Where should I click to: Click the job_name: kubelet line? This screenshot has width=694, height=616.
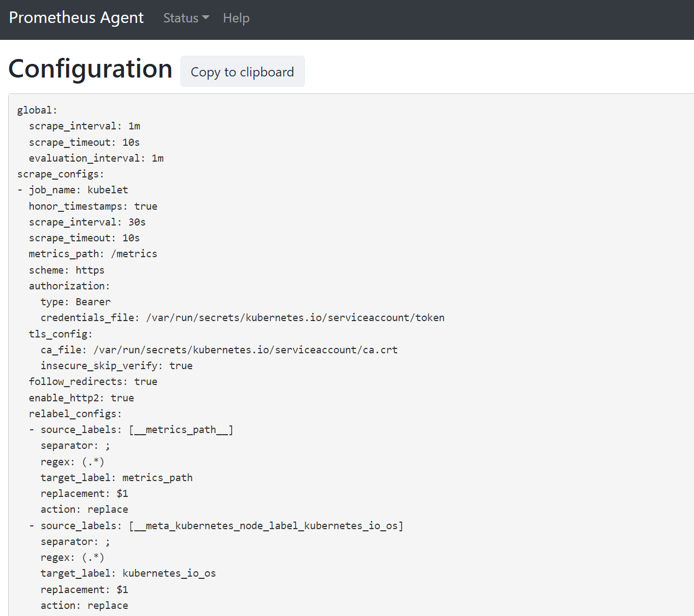[78, 190]
